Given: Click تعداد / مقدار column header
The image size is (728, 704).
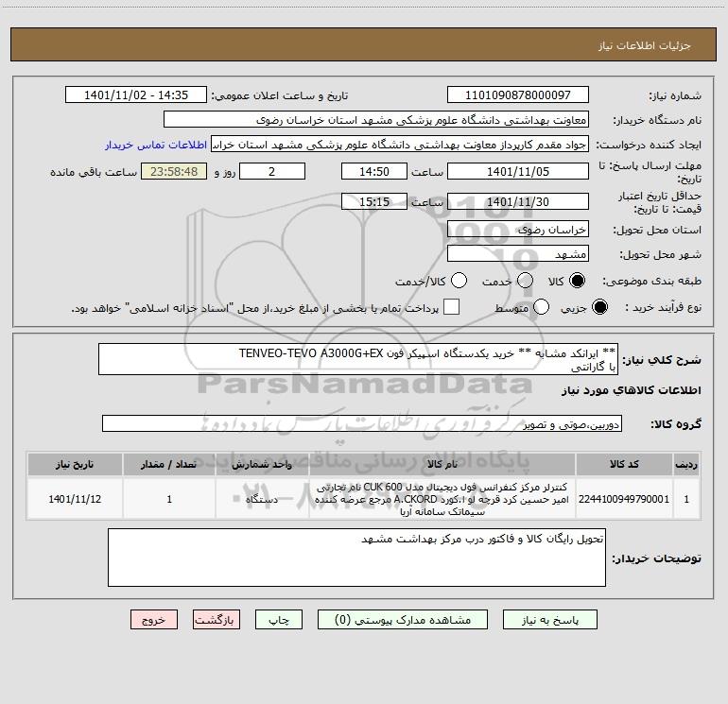Looking at the screenshot, I should point(169,465).
